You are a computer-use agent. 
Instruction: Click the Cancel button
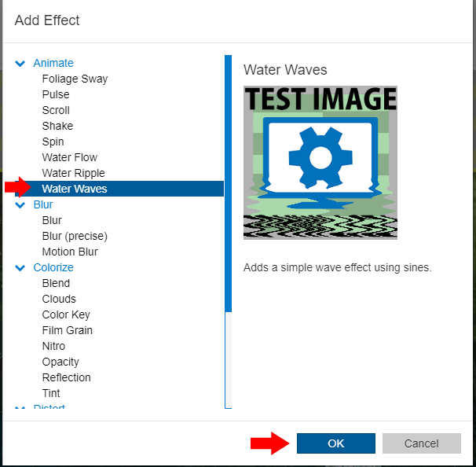(421, 443)
